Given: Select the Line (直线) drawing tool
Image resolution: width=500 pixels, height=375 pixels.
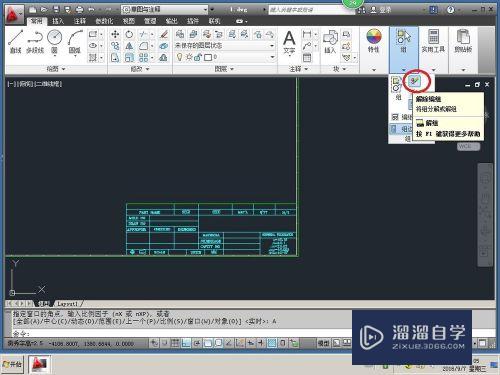Looking at the screenshot, I should 15,41.
